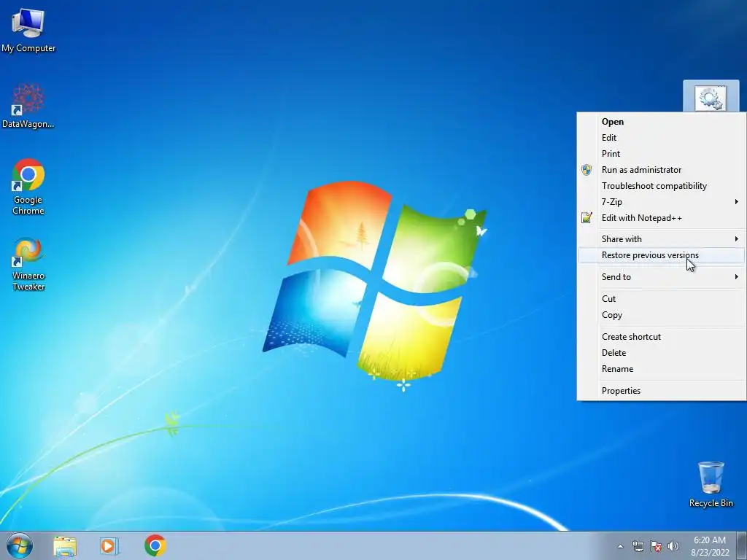Viewport: 747px width, 560px height.
Task: Click the network tray icon
Action: (638, 546)
